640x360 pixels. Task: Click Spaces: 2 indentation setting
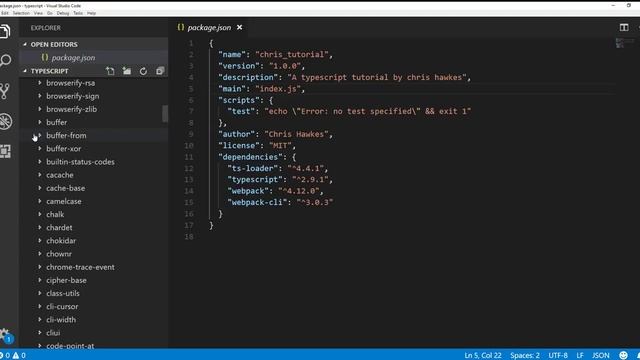point(525,355)
